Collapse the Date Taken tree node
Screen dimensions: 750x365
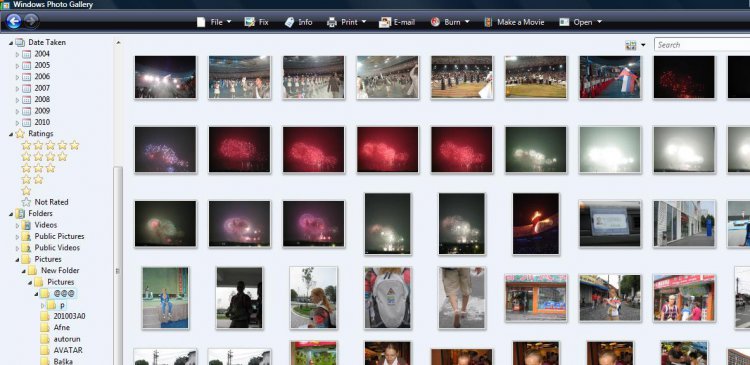pos(11,43)
